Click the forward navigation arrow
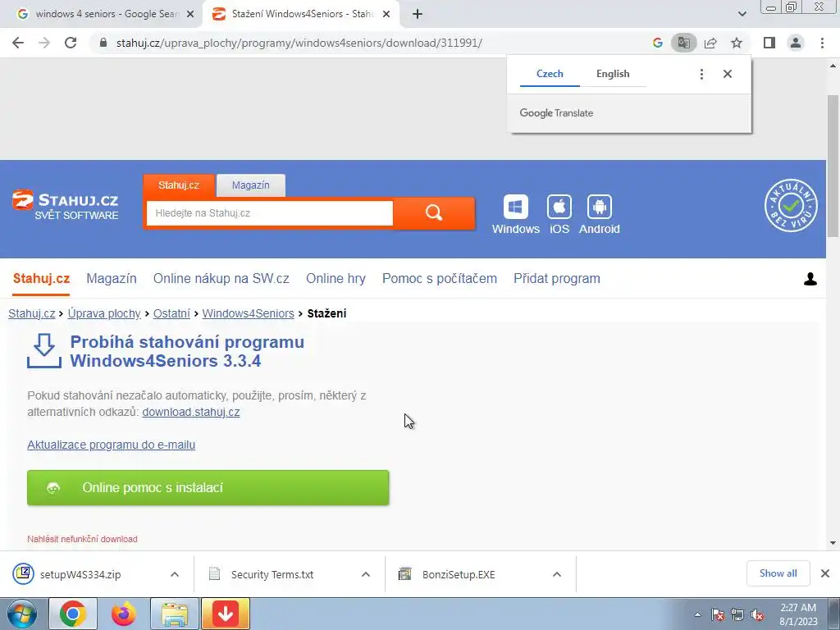 click(x=44, y=43)
